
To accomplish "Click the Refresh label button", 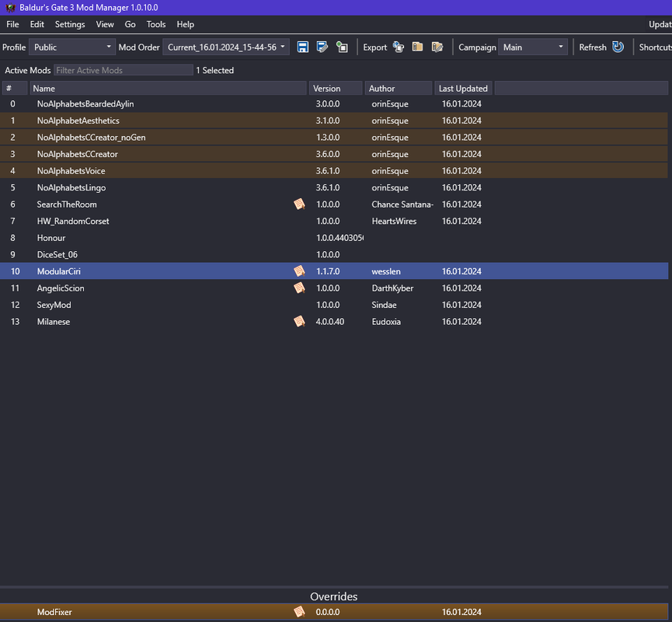I will point(593,47).
